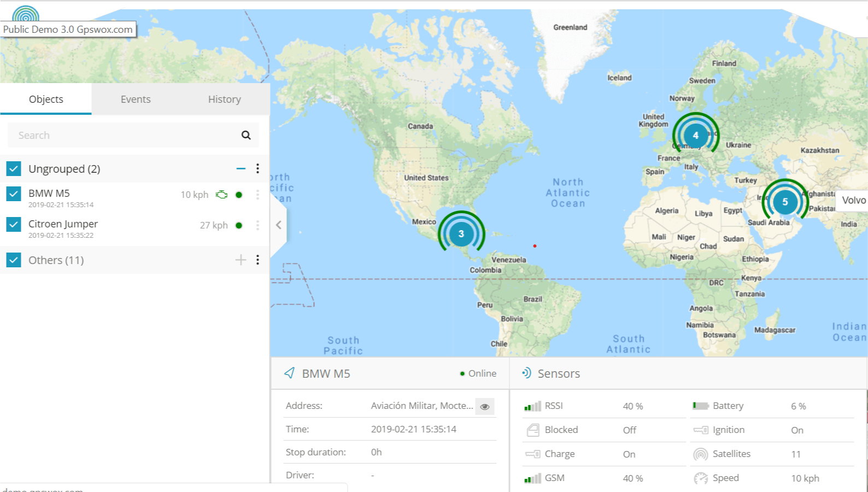Click the Battery level icon
The image size is (868, 492).
pos(701,406)
